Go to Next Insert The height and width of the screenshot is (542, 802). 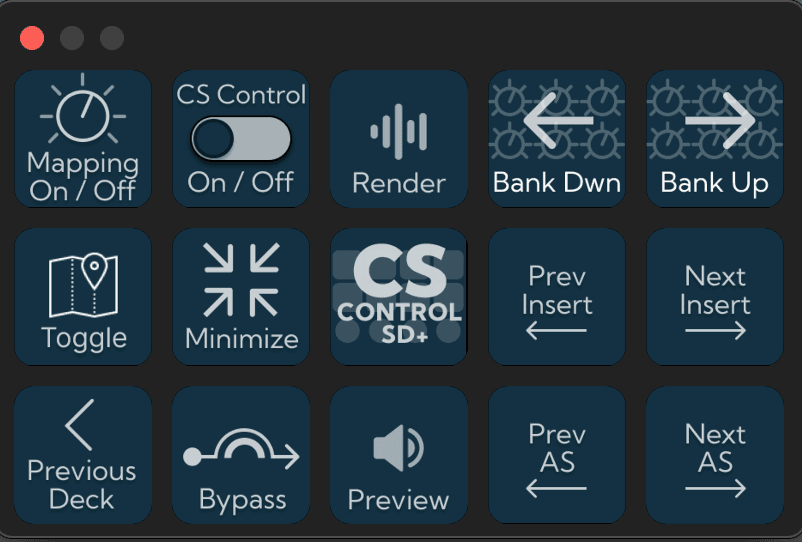(715, 297)
